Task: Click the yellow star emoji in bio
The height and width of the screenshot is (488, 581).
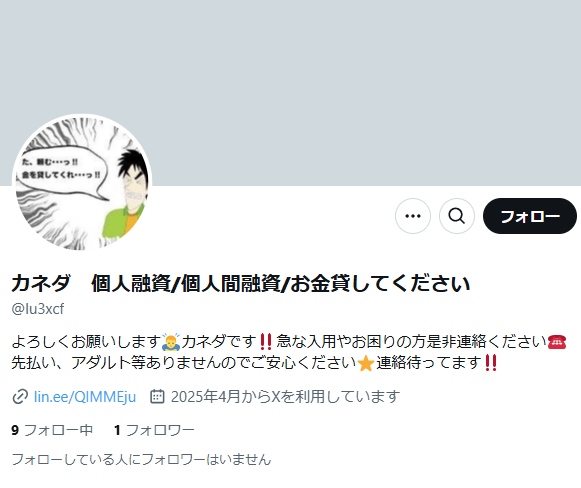Action: tap(366, 363)
